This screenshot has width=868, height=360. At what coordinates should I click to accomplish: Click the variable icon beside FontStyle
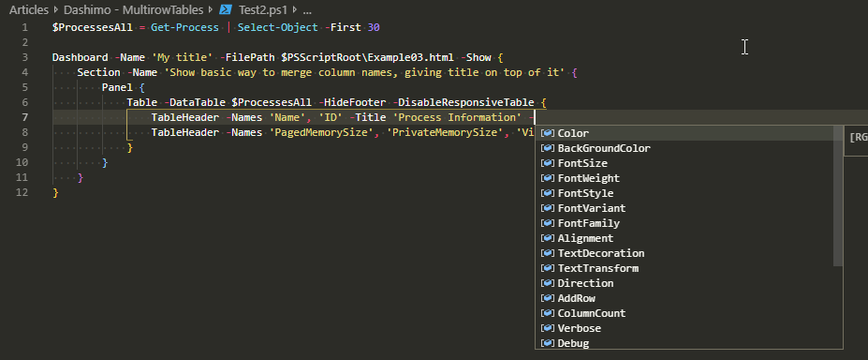coord(548,193)
